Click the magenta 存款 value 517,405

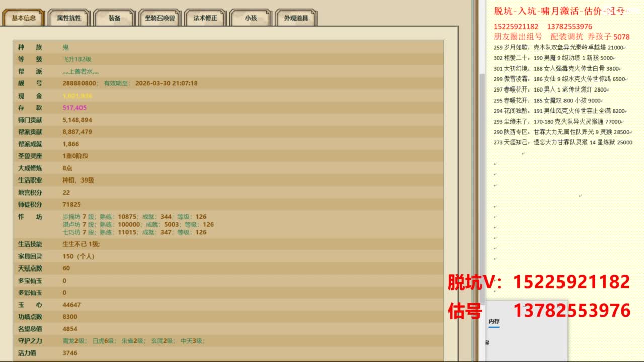coord(74,108)
